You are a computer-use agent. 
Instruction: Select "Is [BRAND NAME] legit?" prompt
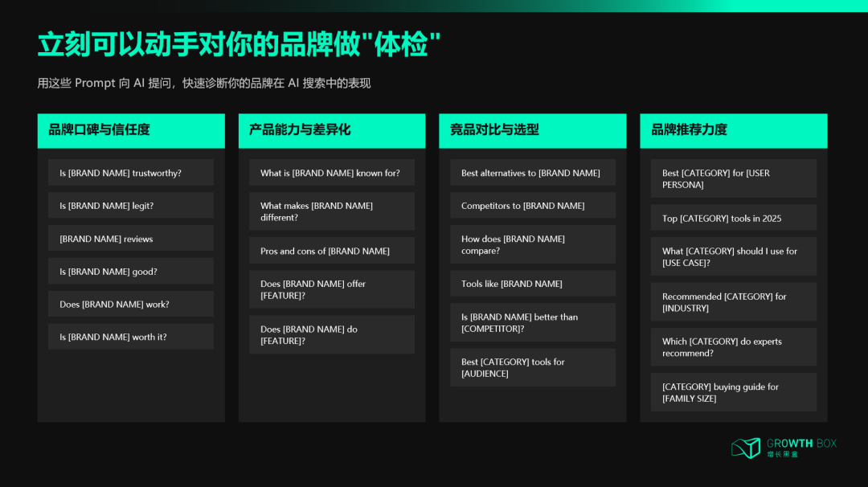[130, 205]
